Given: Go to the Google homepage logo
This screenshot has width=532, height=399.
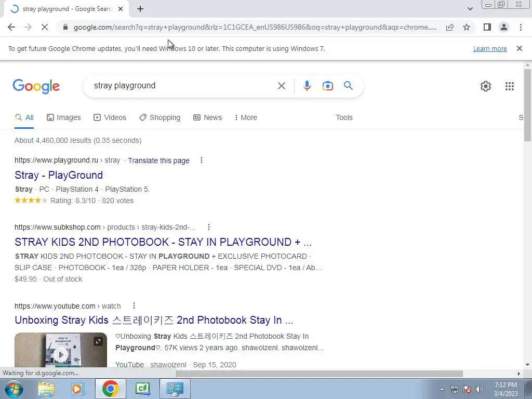Looking at the screenshot, I should 36,86.
